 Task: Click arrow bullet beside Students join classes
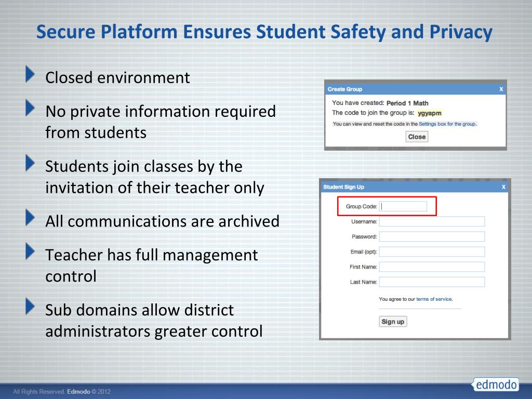click(30, 163)
